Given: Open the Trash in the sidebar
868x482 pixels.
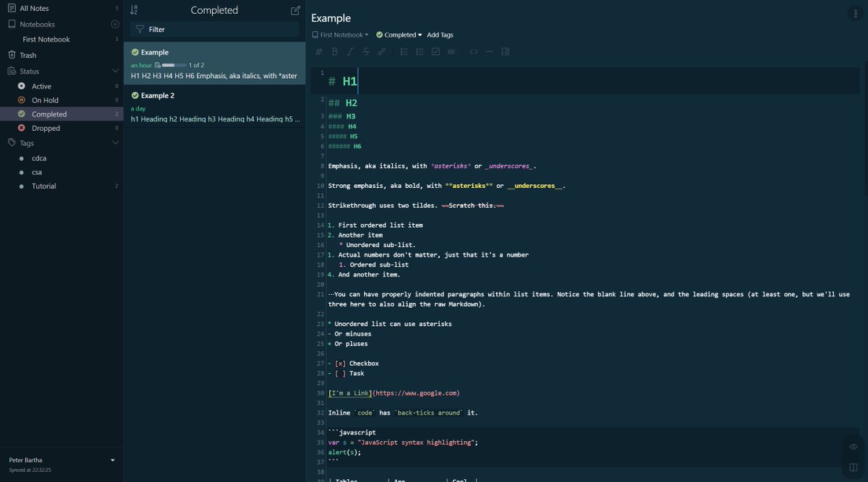Looking at the screenshot, I should 61,55.
